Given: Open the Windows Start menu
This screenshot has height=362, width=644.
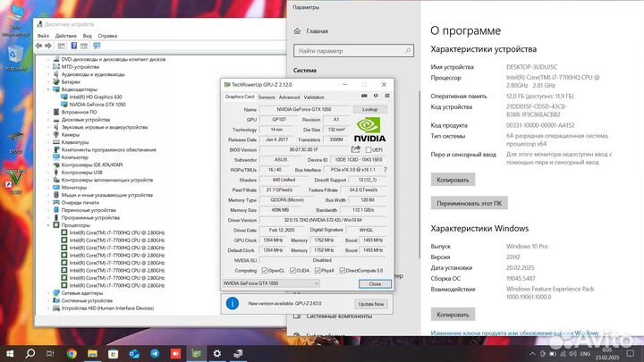Looking at the screenshot, I should [x=10, y=353].
